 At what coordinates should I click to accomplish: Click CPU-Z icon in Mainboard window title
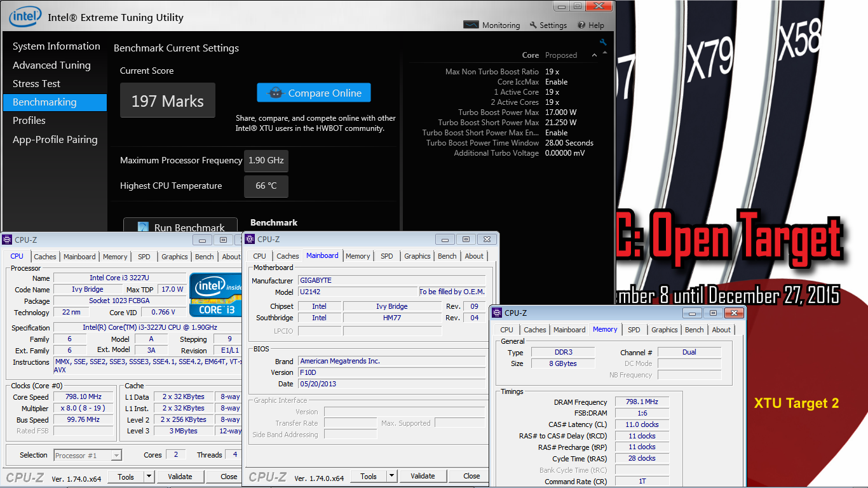coord(250,240)
